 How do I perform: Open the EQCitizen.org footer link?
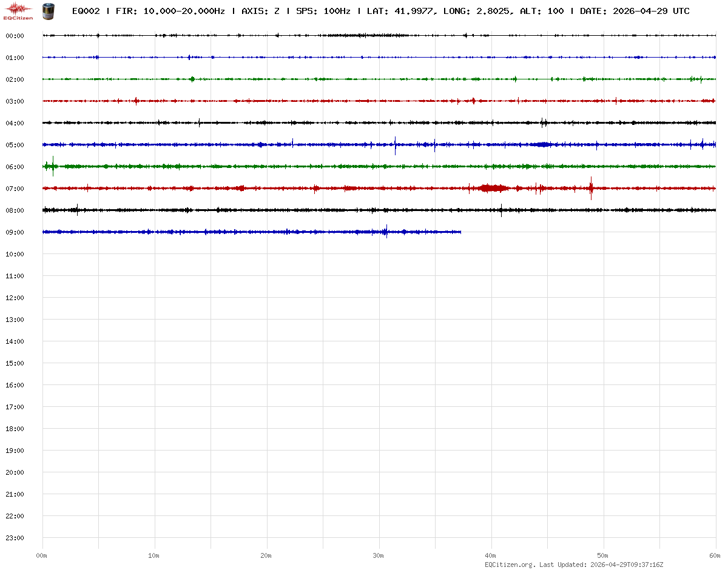(x=510, y=565)
